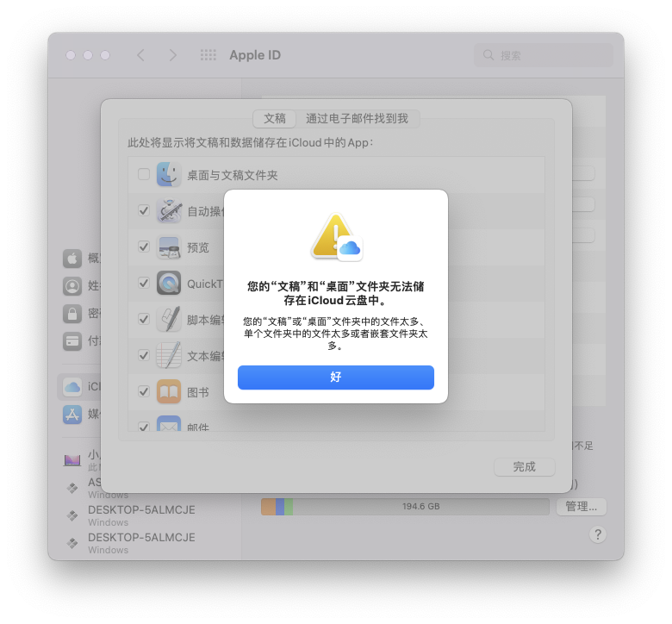
Task: Click the Books app icon
Action: coord(168,391)
